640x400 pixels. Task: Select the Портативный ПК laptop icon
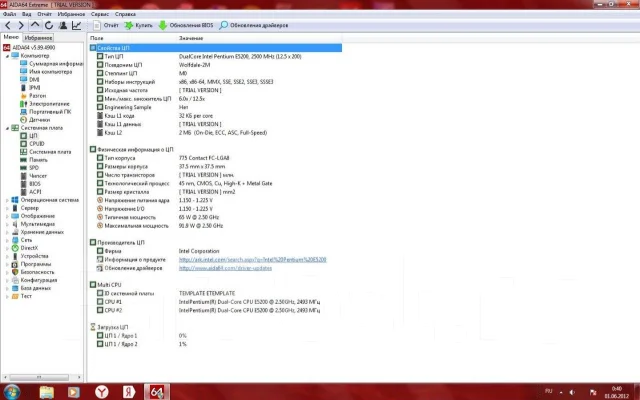[x=23, y=112]
